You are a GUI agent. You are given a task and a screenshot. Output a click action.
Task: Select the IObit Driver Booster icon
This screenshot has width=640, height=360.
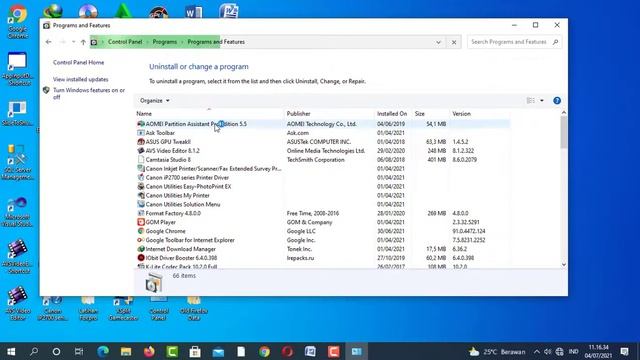[141, 258]
